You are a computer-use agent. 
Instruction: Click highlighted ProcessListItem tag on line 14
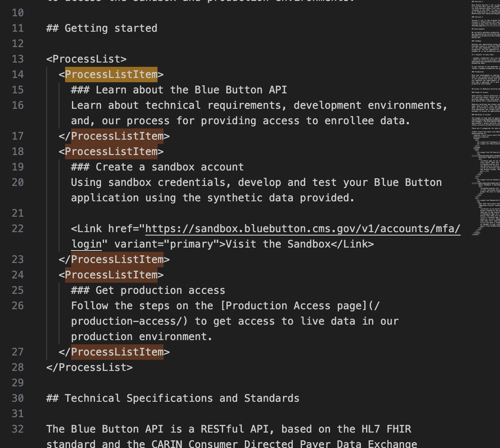111,75
